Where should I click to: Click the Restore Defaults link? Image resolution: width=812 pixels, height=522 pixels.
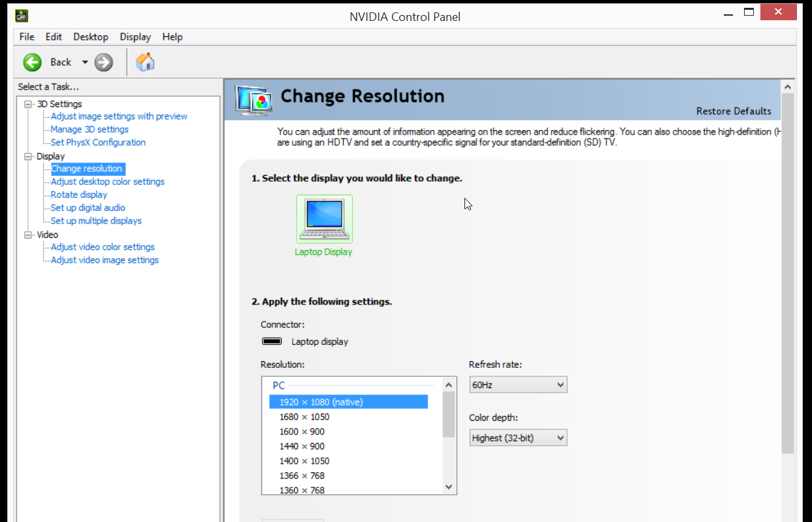tap(734, 111)
